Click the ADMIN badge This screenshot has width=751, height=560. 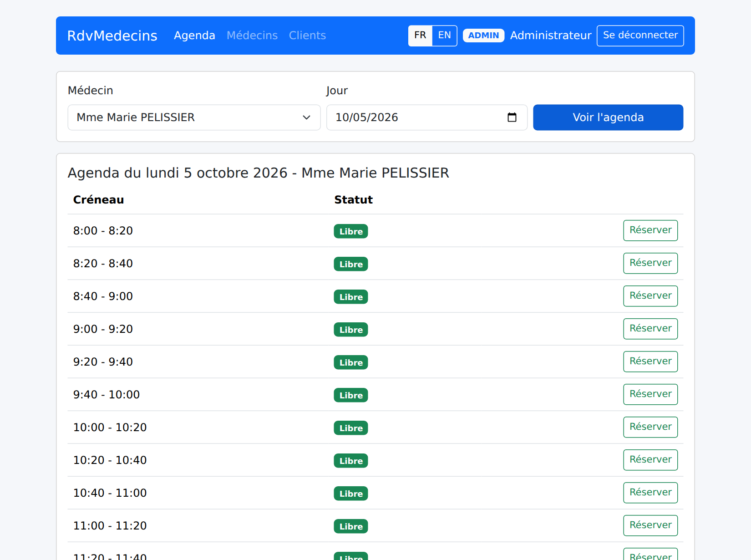(x=483, y=36)
